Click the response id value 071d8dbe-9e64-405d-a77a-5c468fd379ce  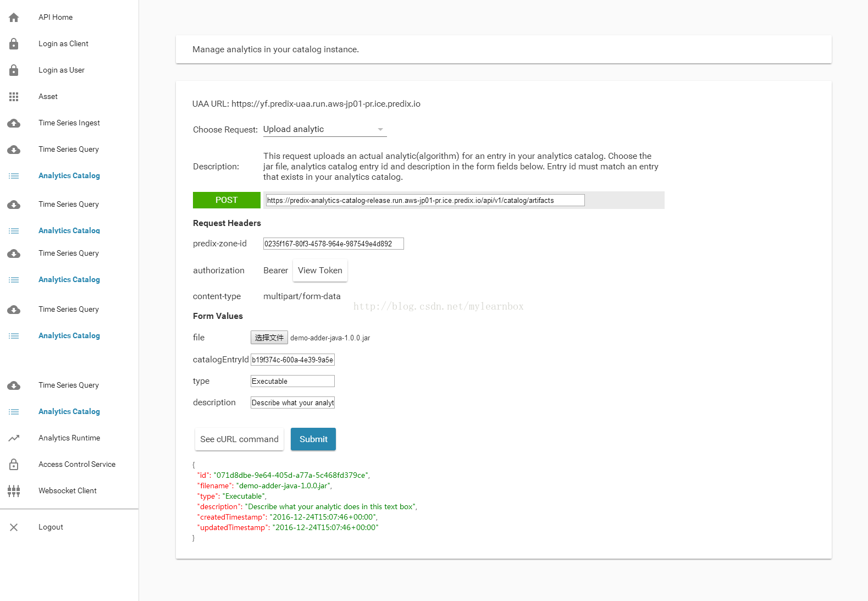(291, 475)
